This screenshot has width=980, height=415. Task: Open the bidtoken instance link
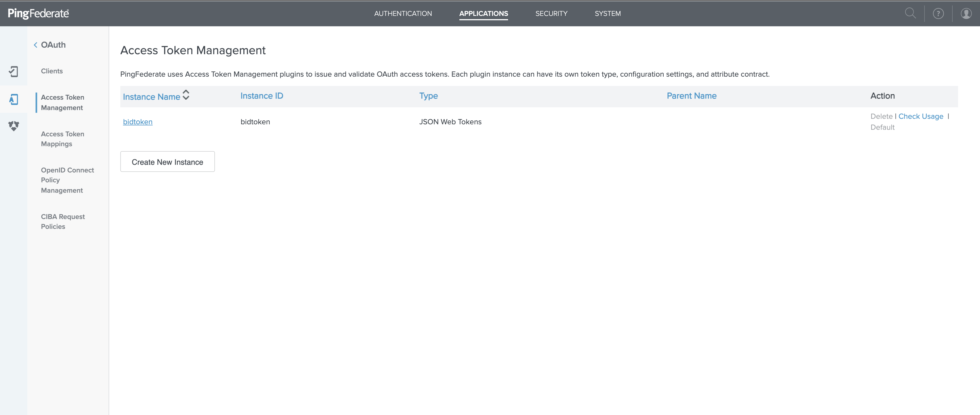pyautogui.click(x=137, y=122)
